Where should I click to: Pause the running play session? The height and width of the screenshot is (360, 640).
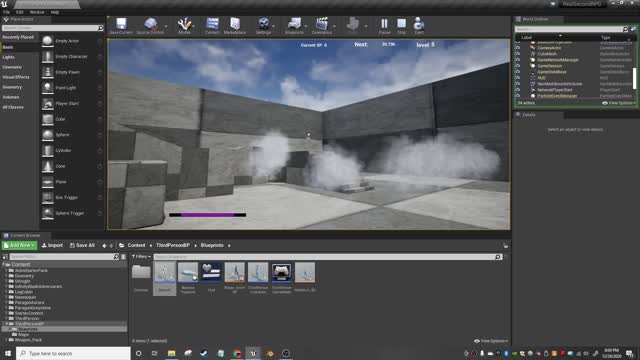point(384,26)
